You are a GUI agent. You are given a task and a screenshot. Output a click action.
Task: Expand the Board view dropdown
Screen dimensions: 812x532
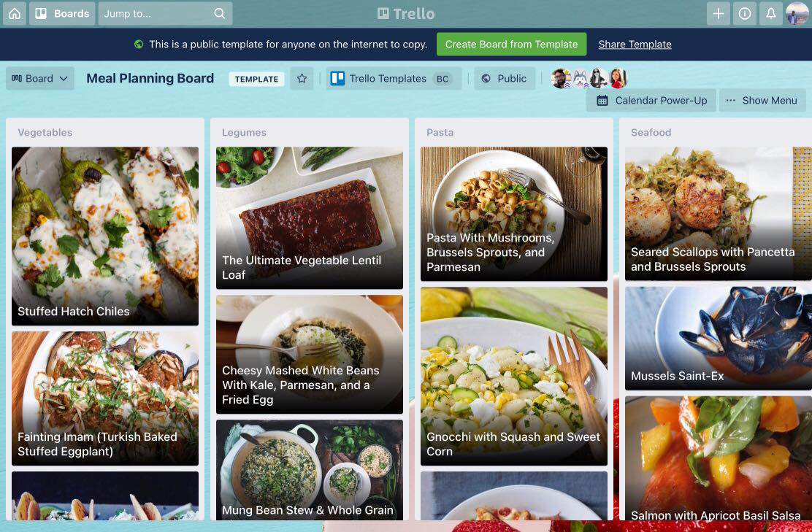pos(40,79)
